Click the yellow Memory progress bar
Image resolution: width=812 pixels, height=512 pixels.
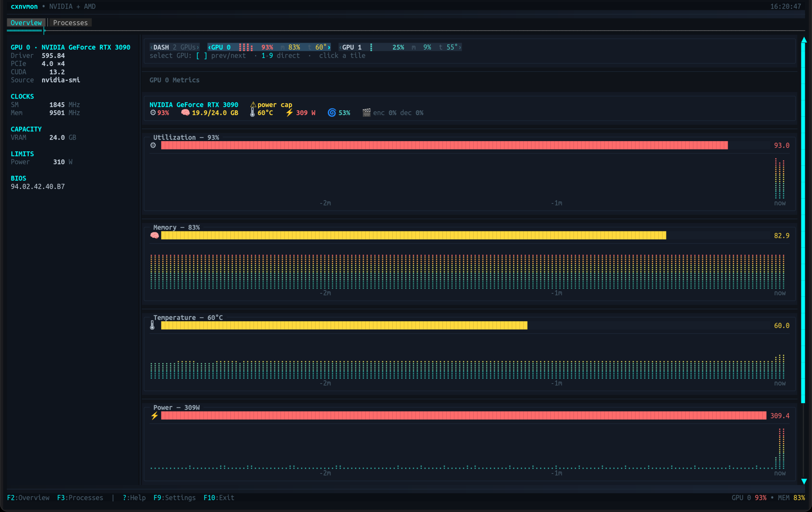(x=414, y=235)
